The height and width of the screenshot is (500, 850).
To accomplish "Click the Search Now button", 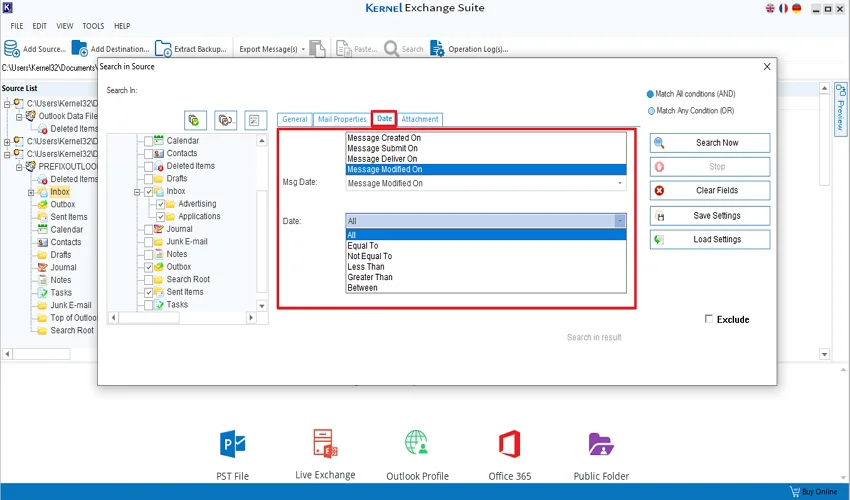I will (x=710, y=143).
